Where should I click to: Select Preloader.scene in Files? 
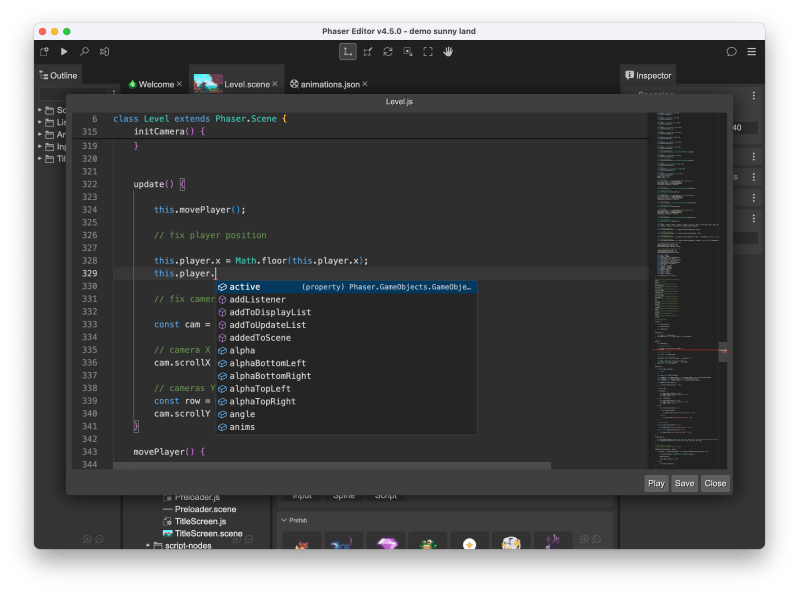coord(205,509)
